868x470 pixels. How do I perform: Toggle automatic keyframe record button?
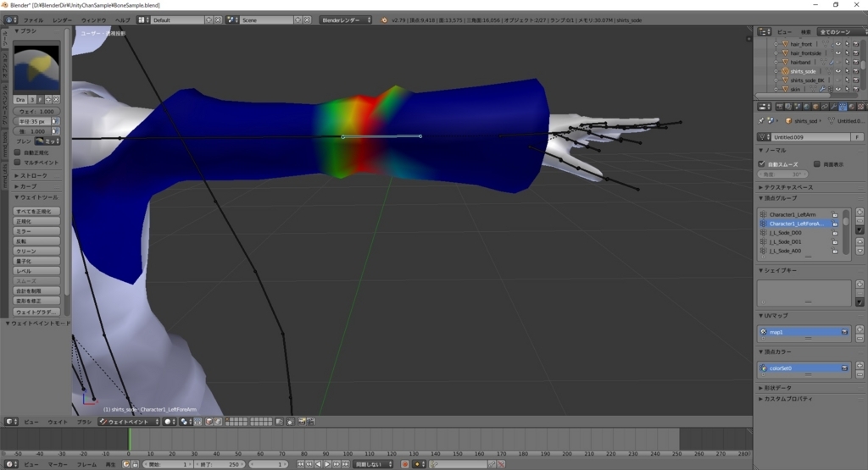404,464
